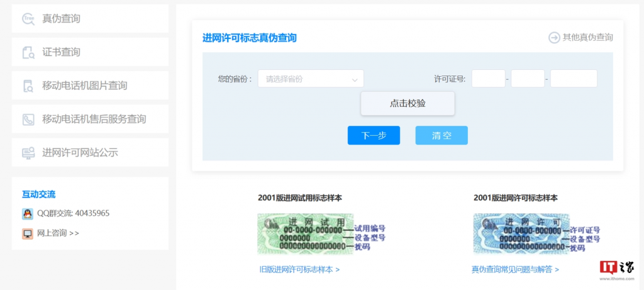Click the arrow icon beside 其他真伪查询
644x290 pixels.
[554, 38]
